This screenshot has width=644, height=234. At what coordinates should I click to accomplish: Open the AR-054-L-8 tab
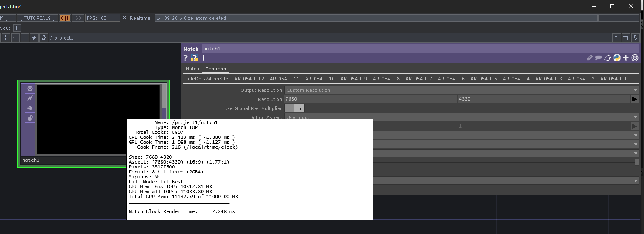(386, 79)
